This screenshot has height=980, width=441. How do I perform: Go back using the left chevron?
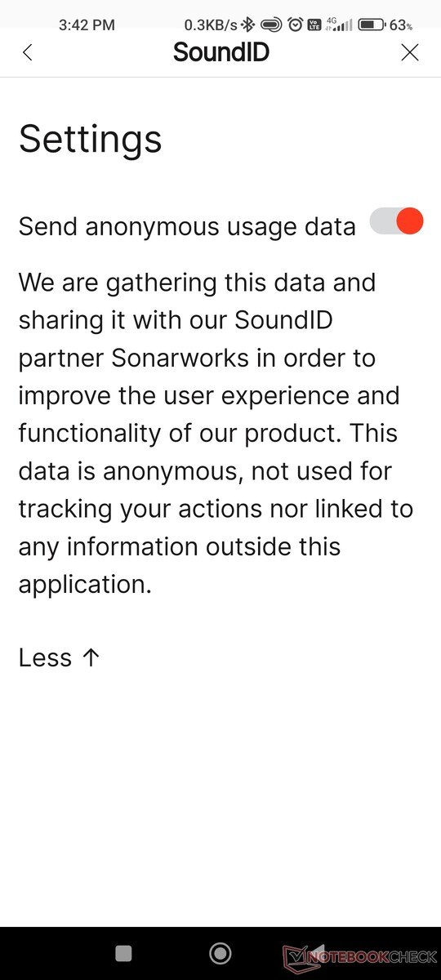[x=28, y=53]
